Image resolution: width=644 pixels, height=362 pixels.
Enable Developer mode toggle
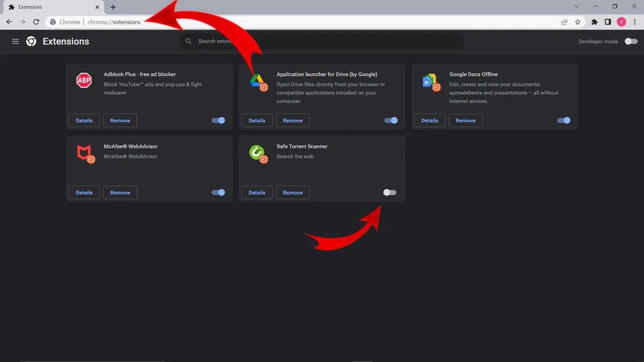631,41
